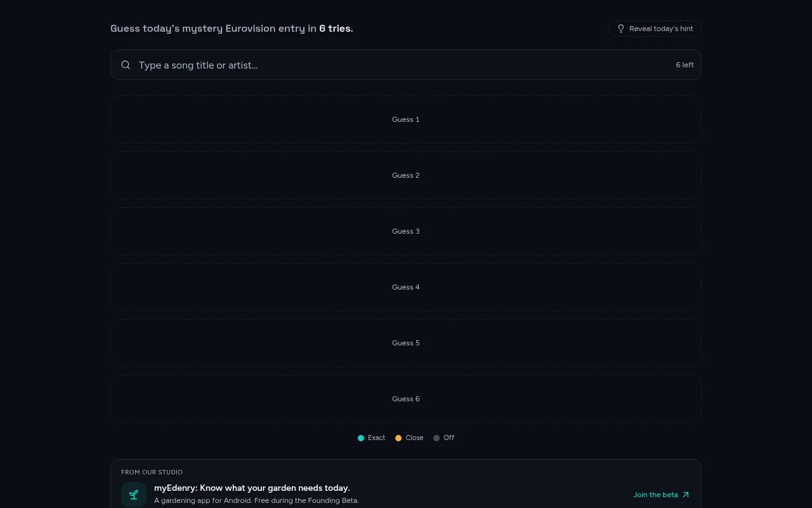Select the Guess 3 slot
812x508 pixels.
[x=406, y=231]
